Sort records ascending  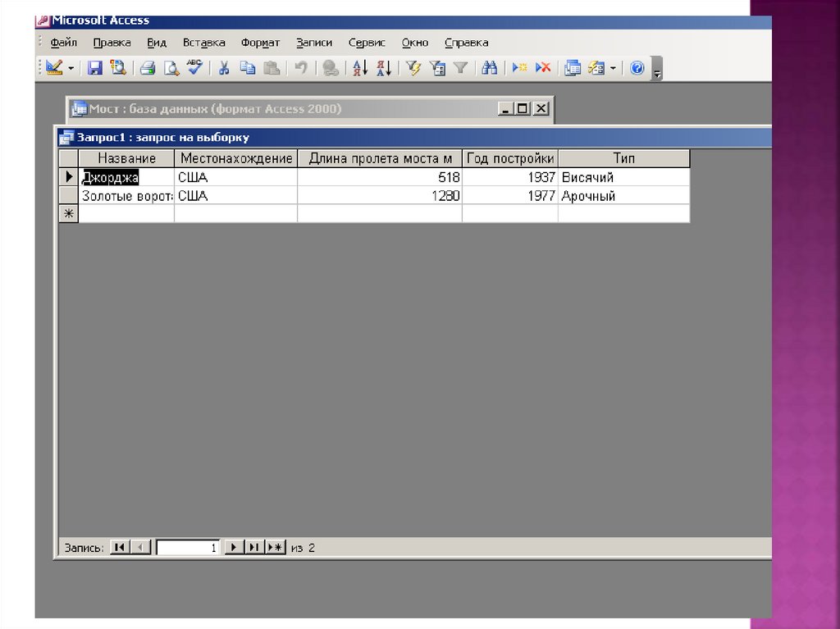point(359,68)
